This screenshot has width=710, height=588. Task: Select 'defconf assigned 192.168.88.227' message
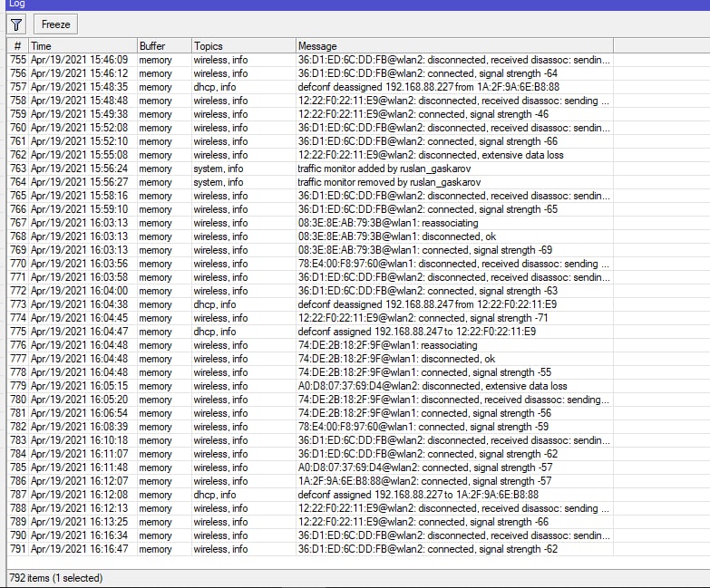tap(418, 495)
